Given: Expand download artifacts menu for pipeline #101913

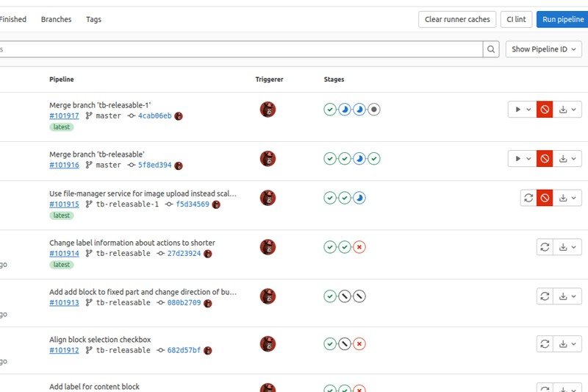Looking at the screenshot, I should coord(567,296).
